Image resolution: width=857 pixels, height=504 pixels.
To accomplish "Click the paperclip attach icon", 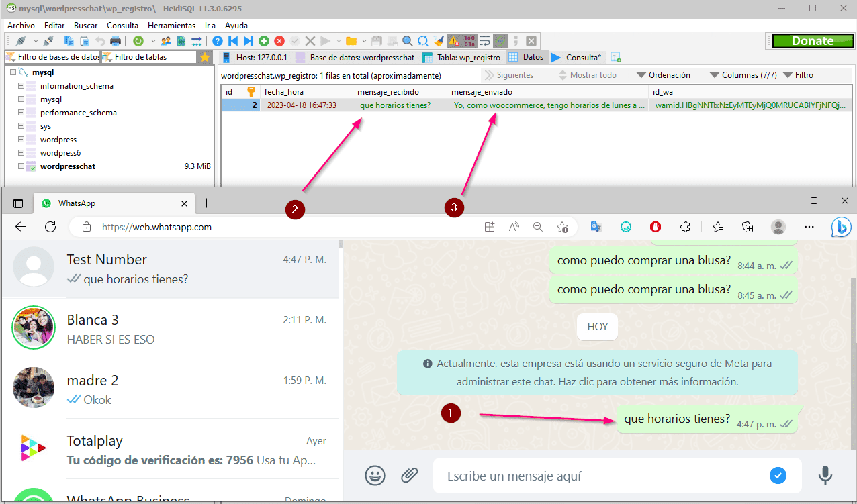I will pyautogui.click(x=410, y=476).
